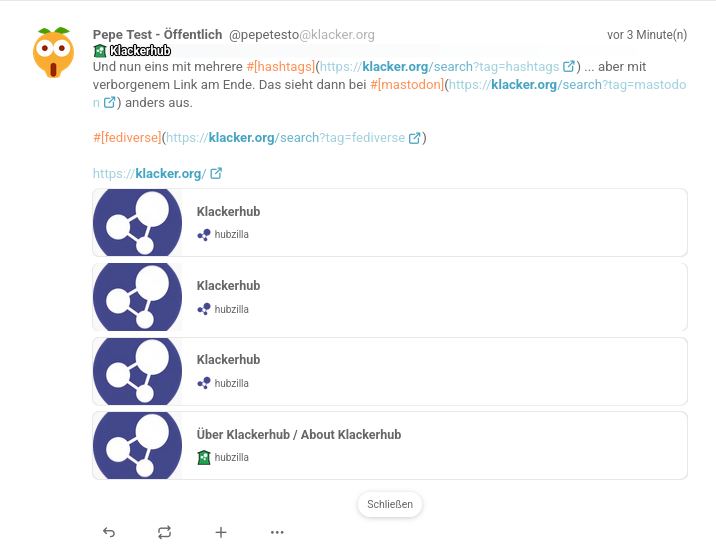Image resolution: width=716 pixels, height=560 pixels.
Task: Click the external link icon after klacker.org/
Action: (x=216, y=173)
